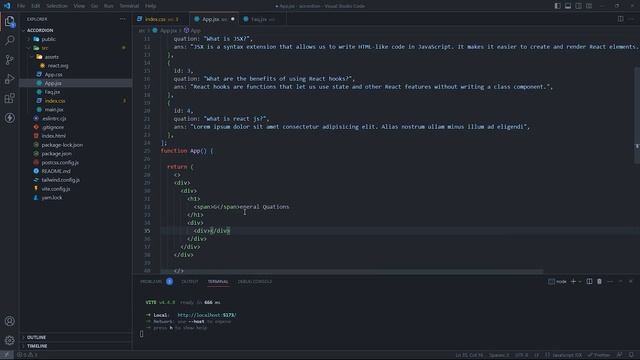This screenshot has width=640, height=360.
Task: Open the Go menu
Action: click(94, 6)
